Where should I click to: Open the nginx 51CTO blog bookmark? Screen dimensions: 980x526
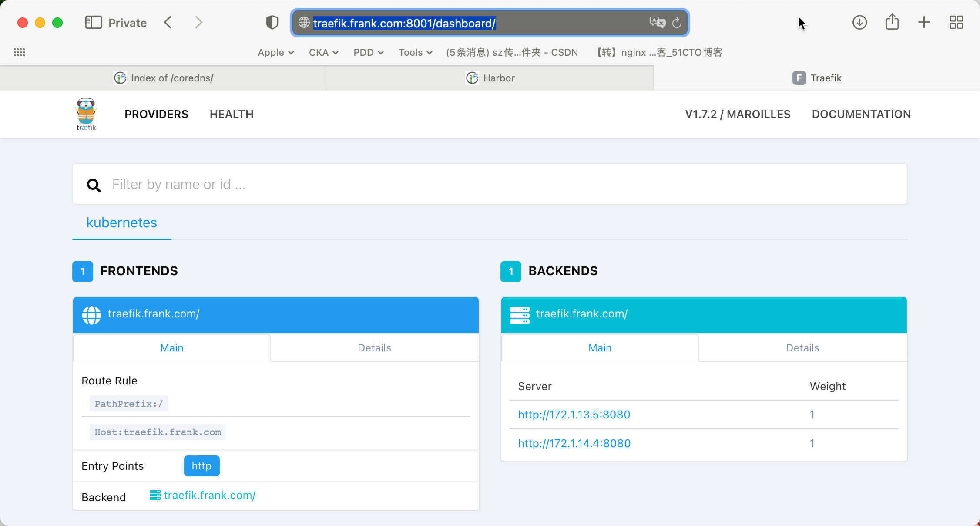click(x=659, y=52)
